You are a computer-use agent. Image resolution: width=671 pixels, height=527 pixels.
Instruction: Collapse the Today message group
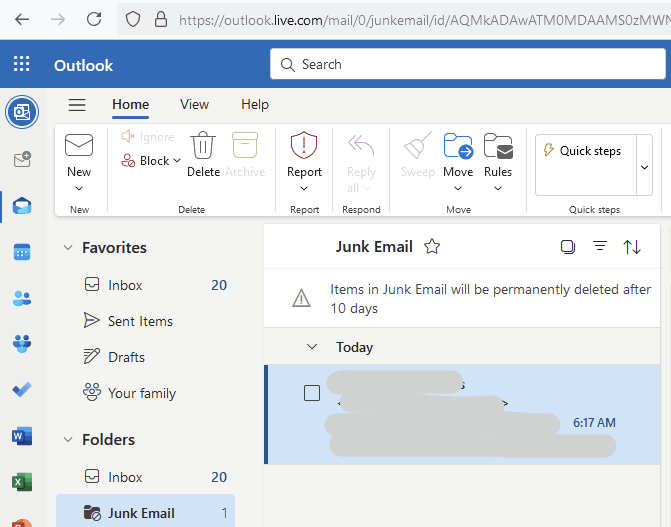(312, 346)
